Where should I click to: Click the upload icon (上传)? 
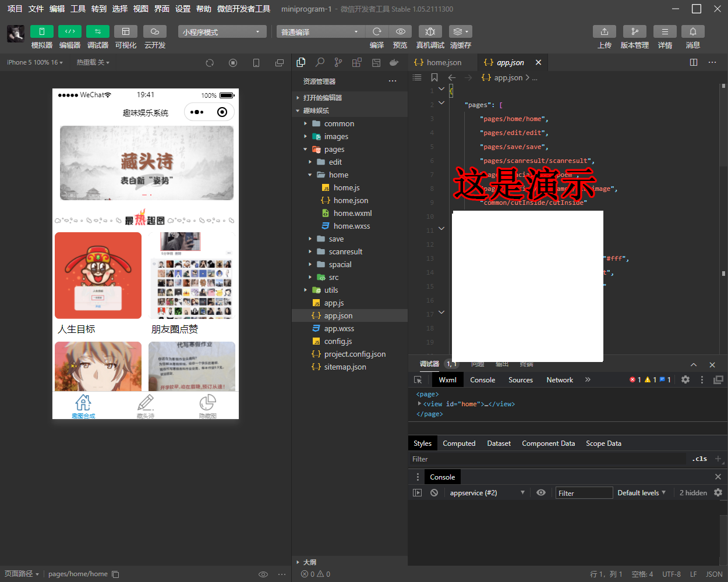coord(605,31)
